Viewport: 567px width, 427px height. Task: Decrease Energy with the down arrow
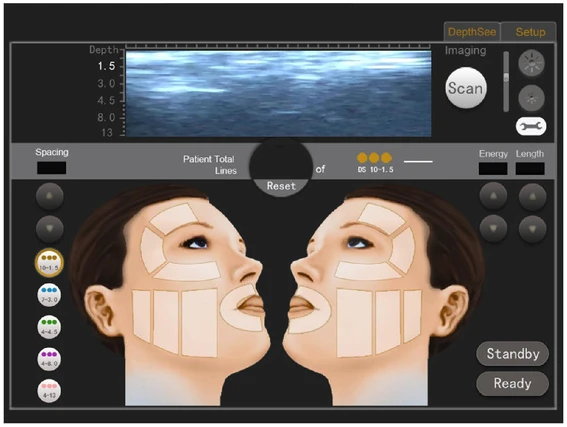pos(493,229)
